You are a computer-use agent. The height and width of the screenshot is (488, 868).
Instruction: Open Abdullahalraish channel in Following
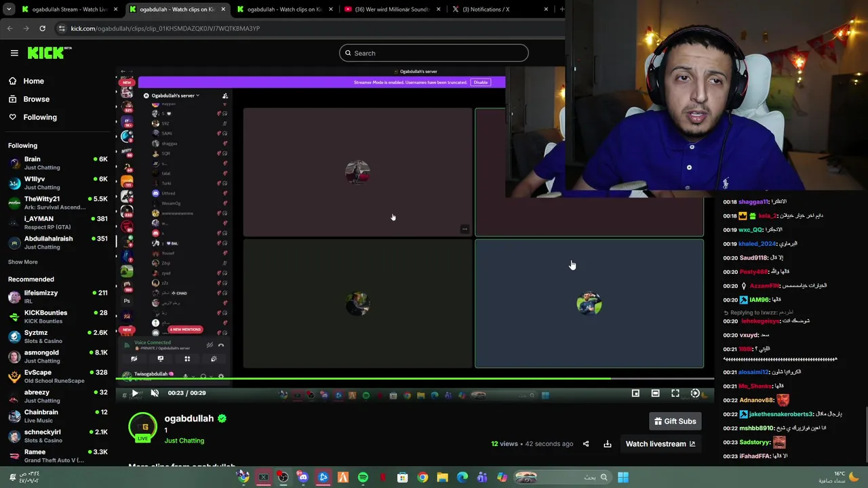[58, 243]
